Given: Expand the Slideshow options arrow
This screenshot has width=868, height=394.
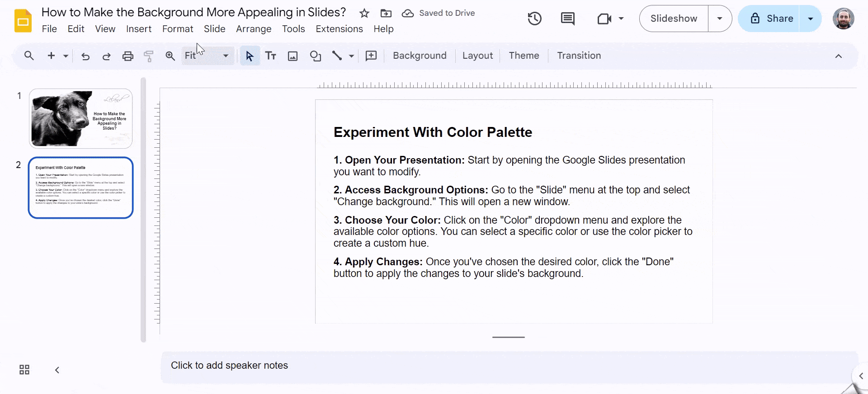Looking at the screenshot, I should click(720, 19).
